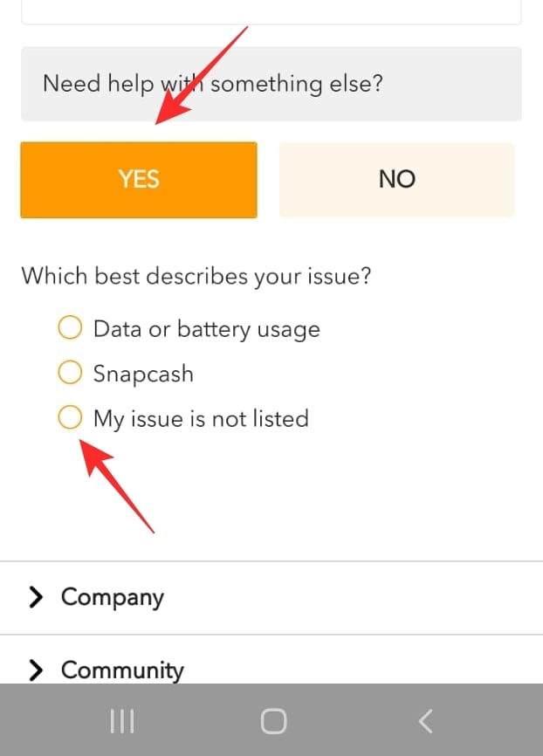
Task: Expand the Community section chevron
Action: (x=36, y=670)
